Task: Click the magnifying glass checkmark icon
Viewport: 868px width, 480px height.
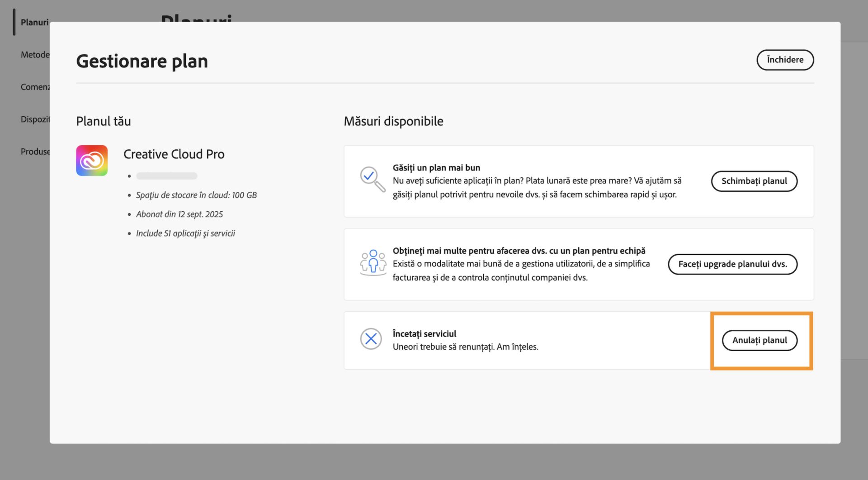Action: tap(372, 179)
